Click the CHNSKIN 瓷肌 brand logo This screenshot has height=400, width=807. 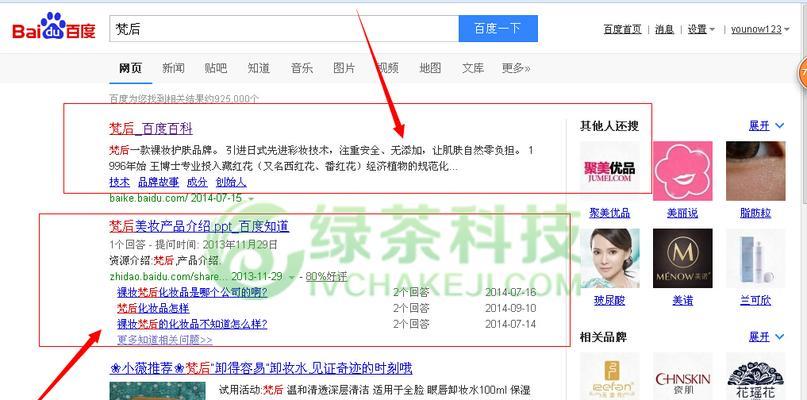[x=682, y=376]
